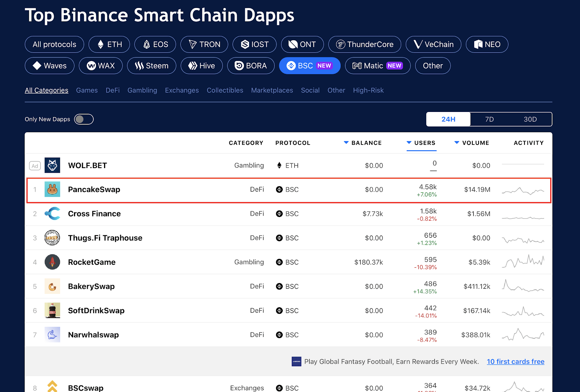Click the Narwhalswap activity sparkline chart

click(x=523, y=334)
